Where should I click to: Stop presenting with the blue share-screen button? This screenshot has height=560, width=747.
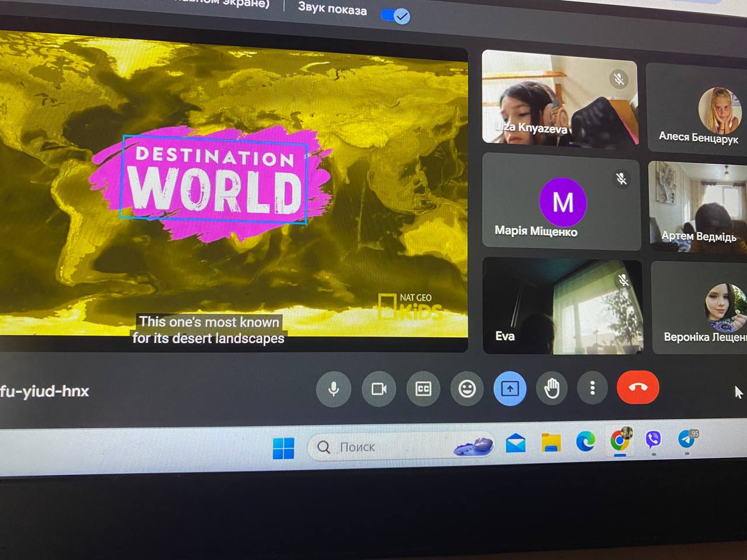pos(510,388)
